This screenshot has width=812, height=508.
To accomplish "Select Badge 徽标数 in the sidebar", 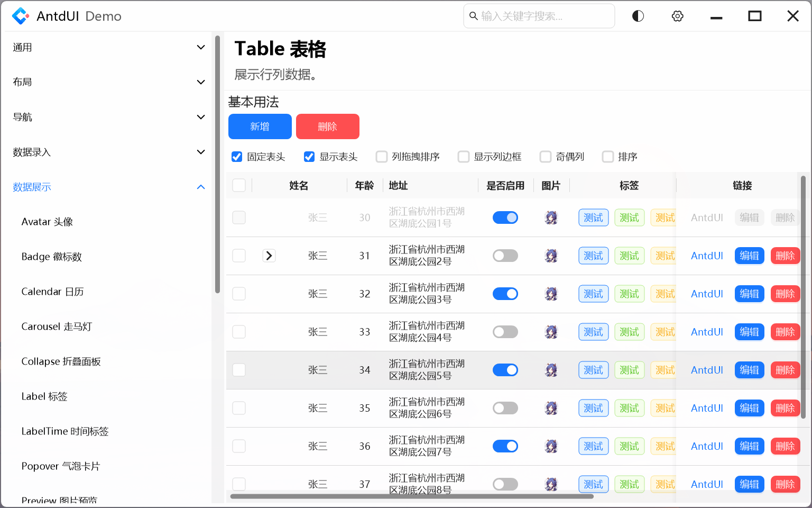I will [51, 257].
